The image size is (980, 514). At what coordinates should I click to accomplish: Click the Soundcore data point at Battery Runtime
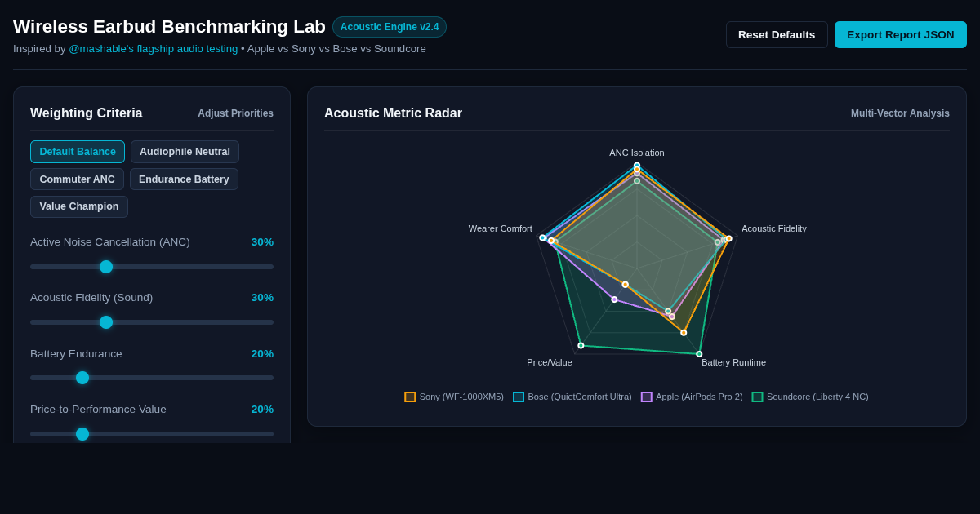pyautogui.click(x=699, y=354)
